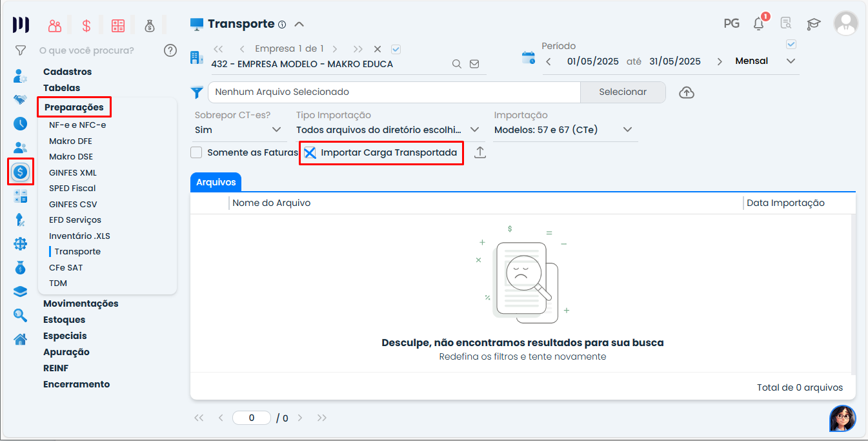Click the cloud upload icon

(x=687, y=92)
